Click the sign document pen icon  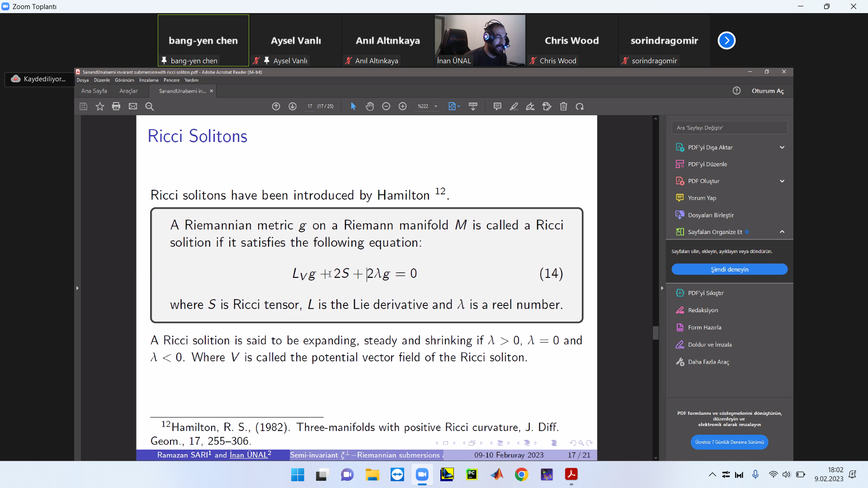pos(530,107)
